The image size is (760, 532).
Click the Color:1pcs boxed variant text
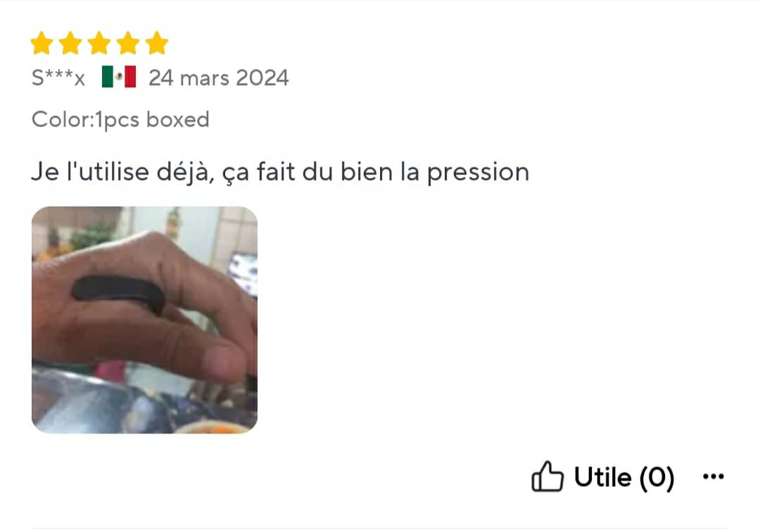[120, 120]
